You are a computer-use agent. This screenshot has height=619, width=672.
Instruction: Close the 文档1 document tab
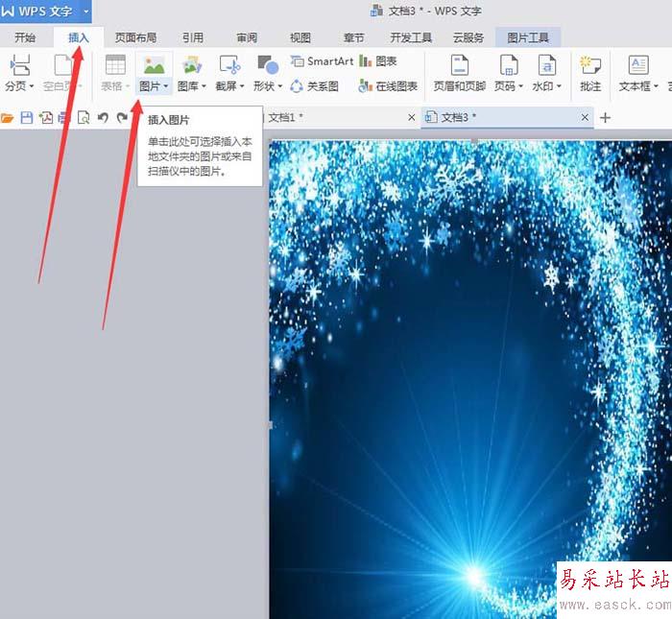point(412,117)
